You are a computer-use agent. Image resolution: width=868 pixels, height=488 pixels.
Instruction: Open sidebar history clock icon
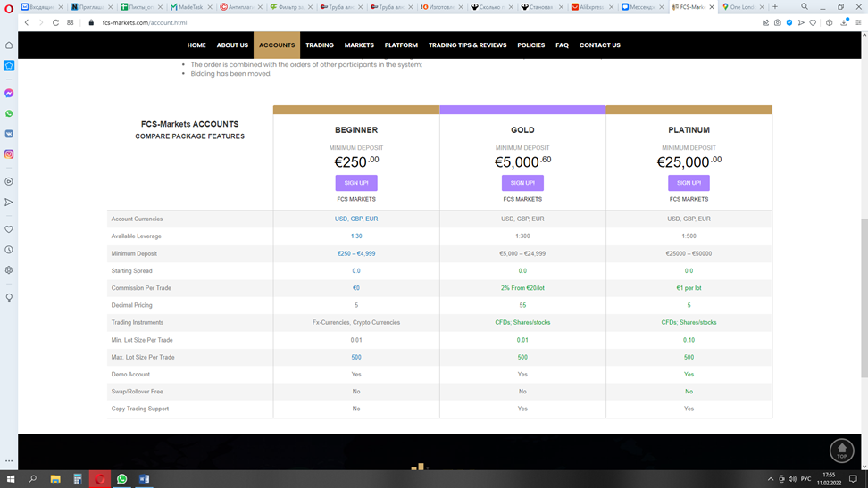(x=9, y=250)
